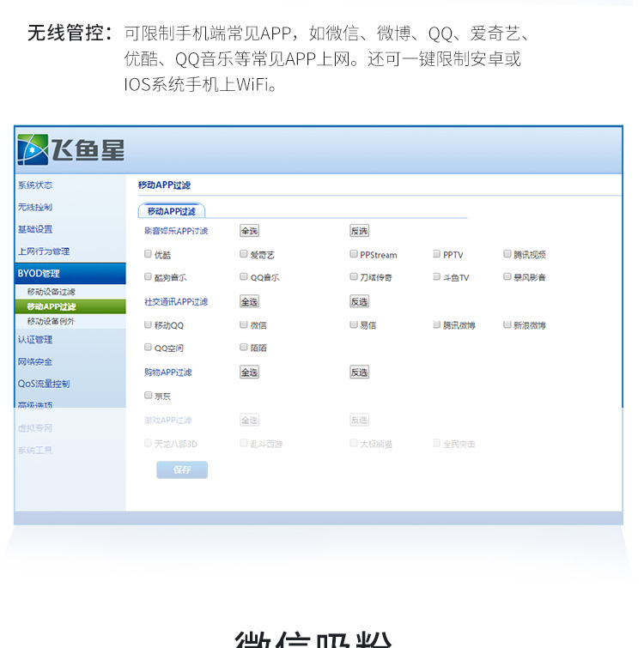644x648 pixels.
Task: Tick the 腾讯微博 checkbox
Action: pyautogui.click(x=436, y=324)
